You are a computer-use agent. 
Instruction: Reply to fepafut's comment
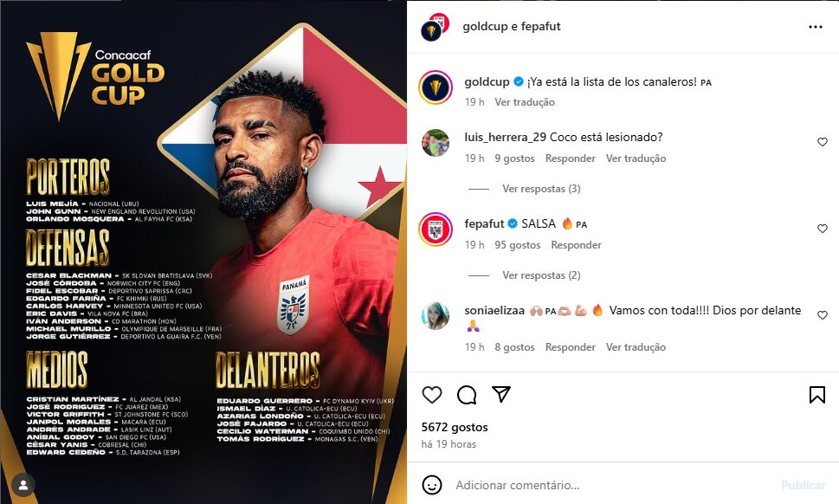[x=576, y=245]
